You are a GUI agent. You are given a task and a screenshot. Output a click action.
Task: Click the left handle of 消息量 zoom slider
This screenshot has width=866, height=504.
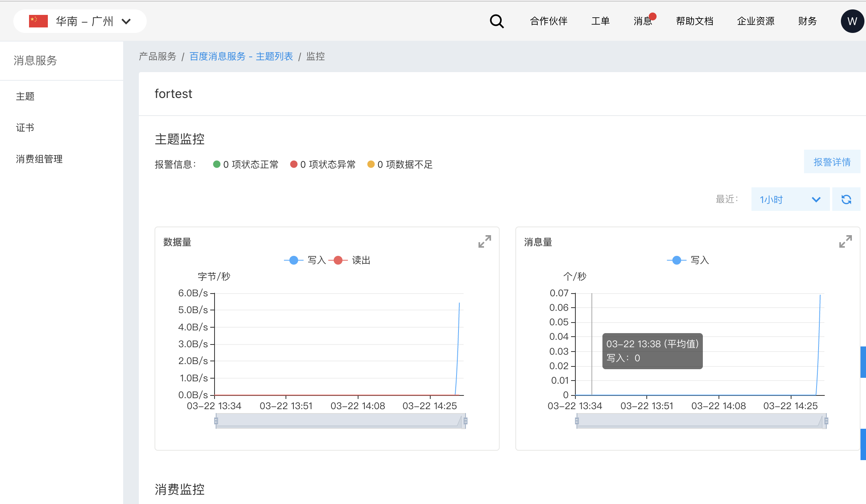point(577,421)
